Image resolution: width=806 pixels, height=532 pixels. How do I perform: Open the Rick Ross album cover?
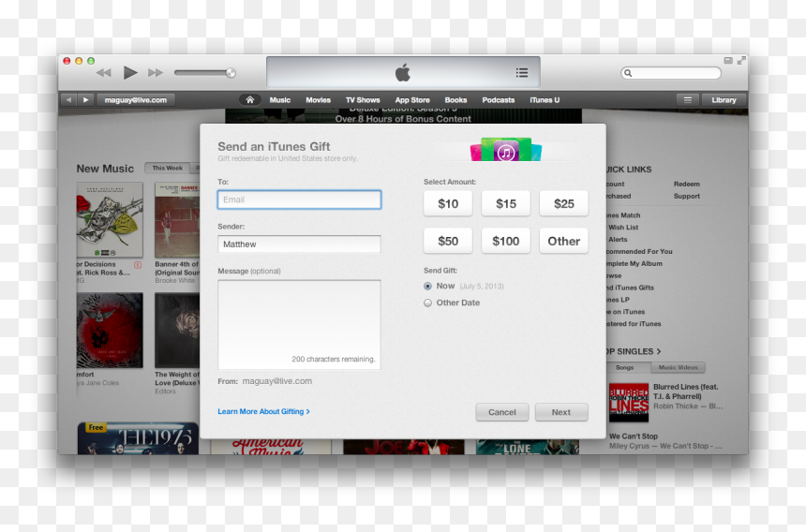click(110, 220)
